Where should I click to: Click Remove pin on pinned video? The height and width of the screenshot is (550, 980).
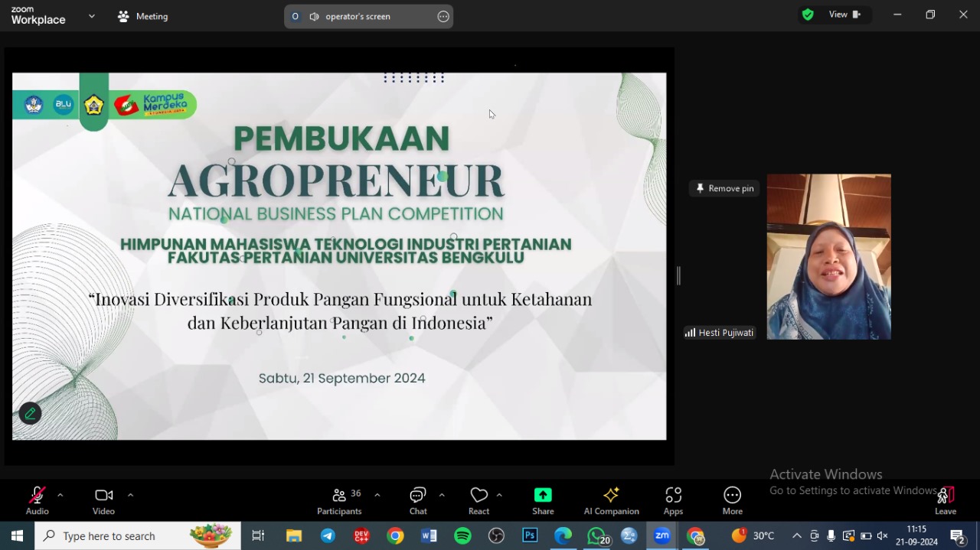click(724, 188)
